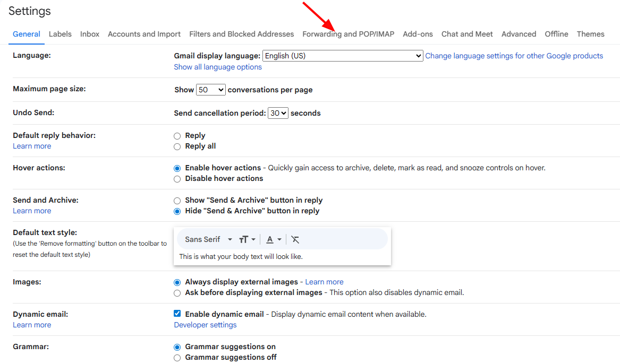Click Show all language options link
The image size is (620, 364).
(x=218, y=67)
